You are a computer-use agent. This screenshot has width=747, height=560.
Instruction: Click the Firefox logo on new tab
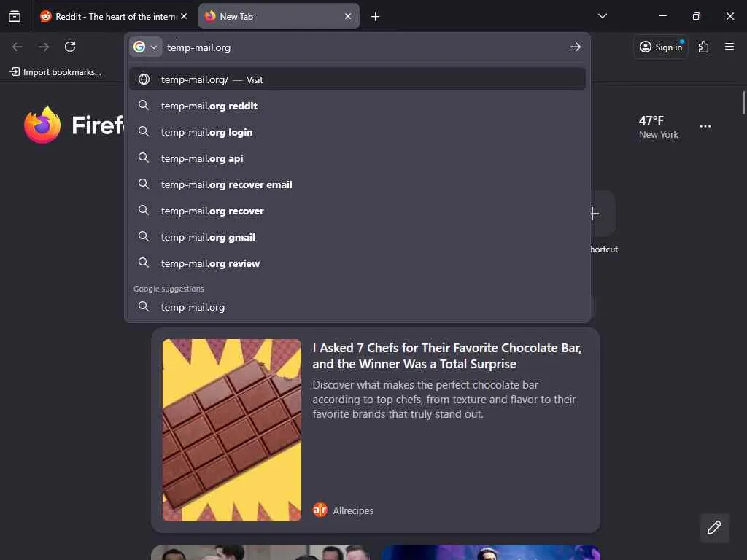42,125
